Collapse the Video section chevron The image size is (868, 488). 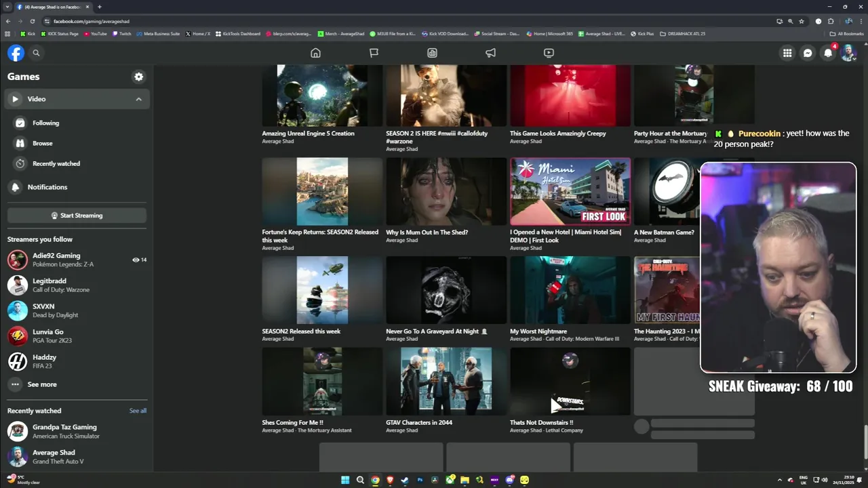coord(138,99)
